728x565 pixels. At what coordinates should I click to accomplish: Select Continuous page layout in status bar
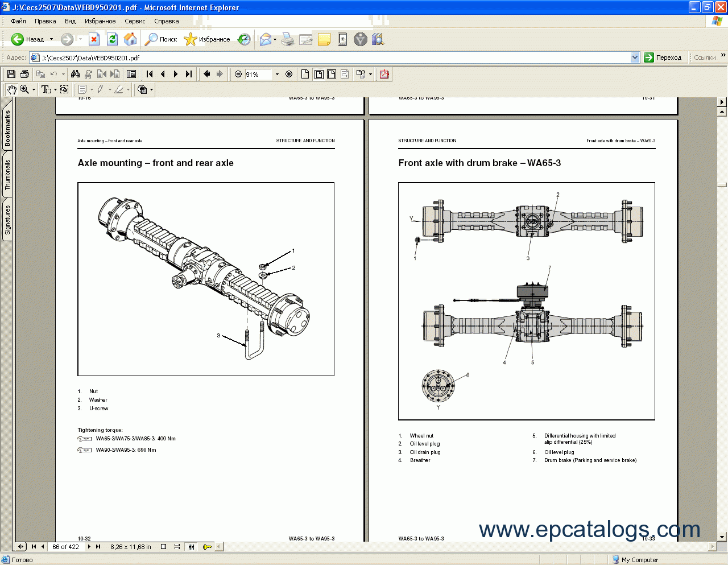tap(177, 547)
